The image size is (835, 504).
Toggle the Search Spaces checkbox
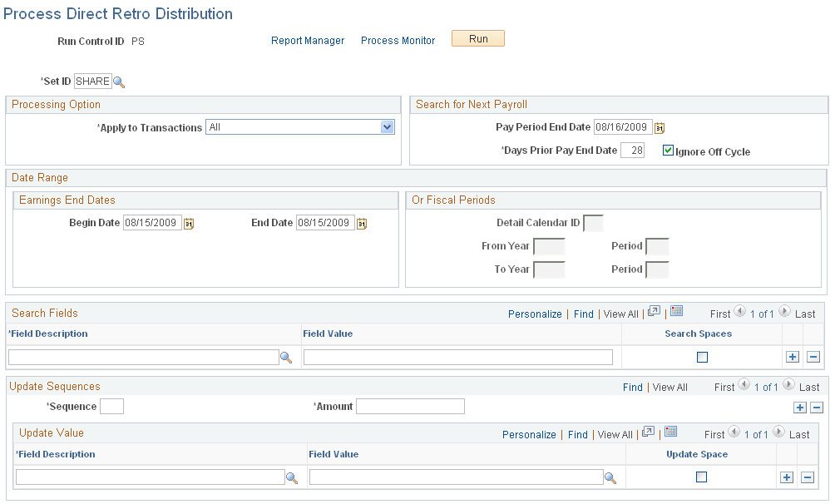pyautogui.click(x=701, y=356)
